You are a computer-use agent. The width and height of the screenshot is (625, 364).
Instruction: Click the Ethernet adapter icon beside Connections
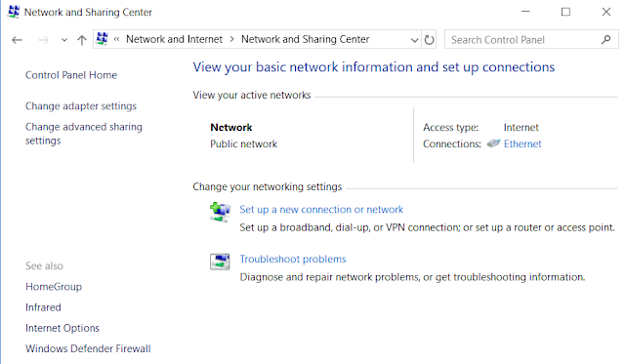click(493, 143)
